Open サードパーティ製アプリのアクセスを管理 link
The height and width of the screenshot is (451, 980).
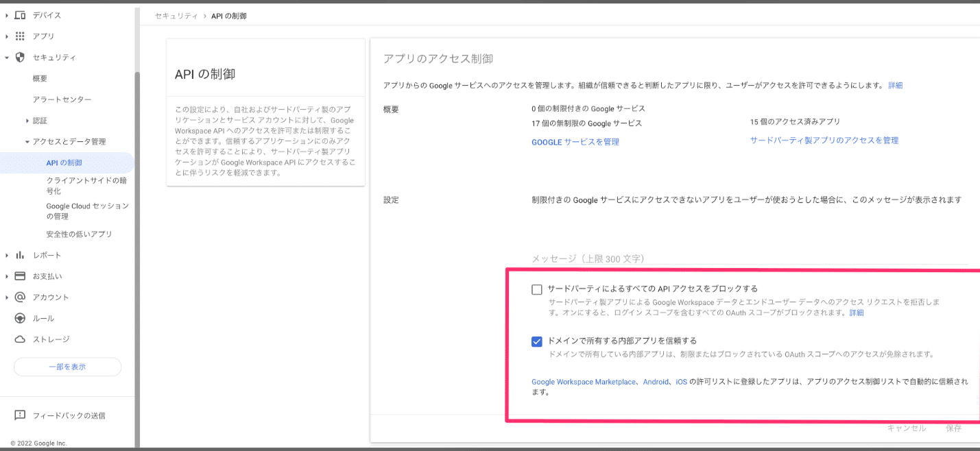(x=824, y=141)
